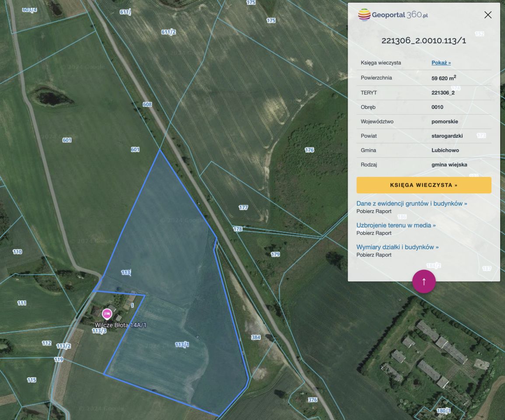Screen dimensions: 505x420
Task: Click the Geoportal 360.pl logo
Action: pyautogui.click(x=393, y=15)
